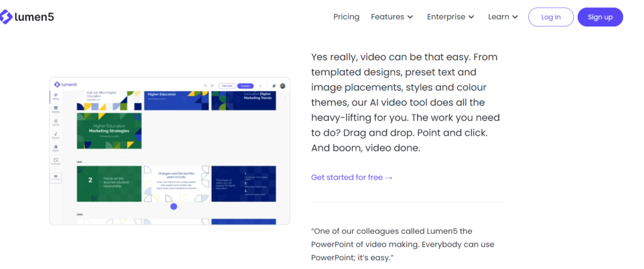Select the Style icon in editor sidebar
This screenshot has width=644, height=269.
[56, 148]
